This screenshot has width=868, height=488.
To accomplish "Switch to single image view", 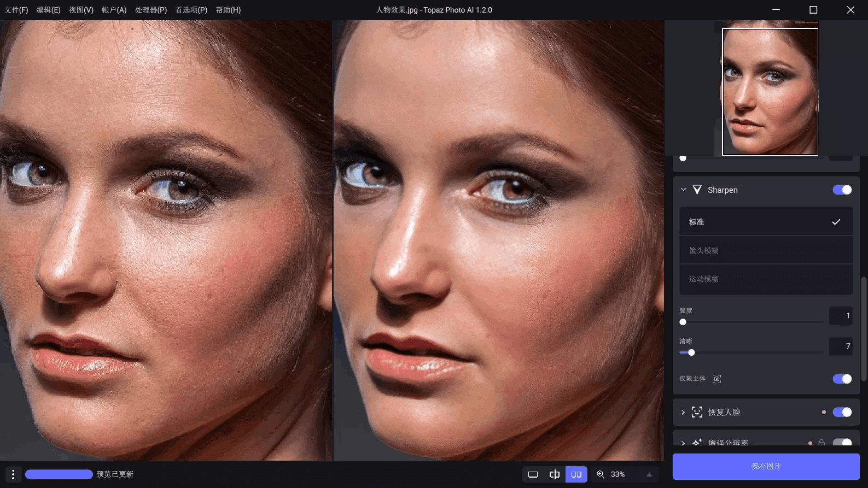I will tap(533, 474).
